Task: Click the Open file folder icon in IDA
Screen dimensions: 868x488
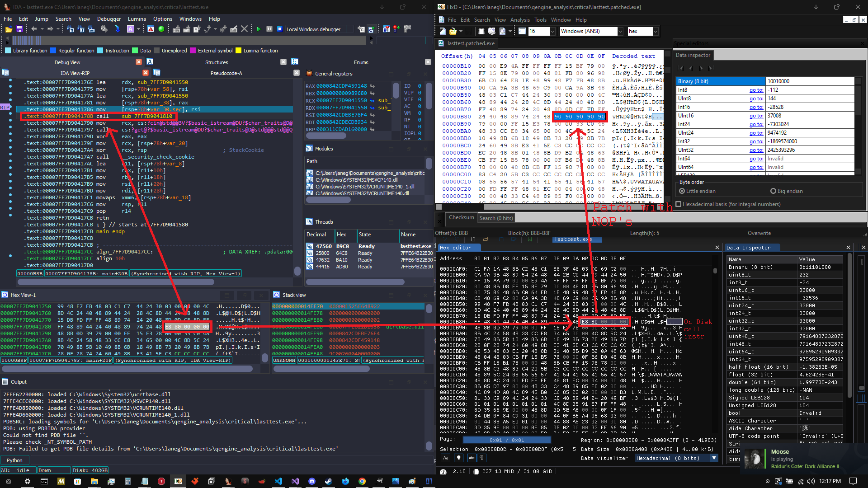Action: pyautogui.click(x=9, y=29)
